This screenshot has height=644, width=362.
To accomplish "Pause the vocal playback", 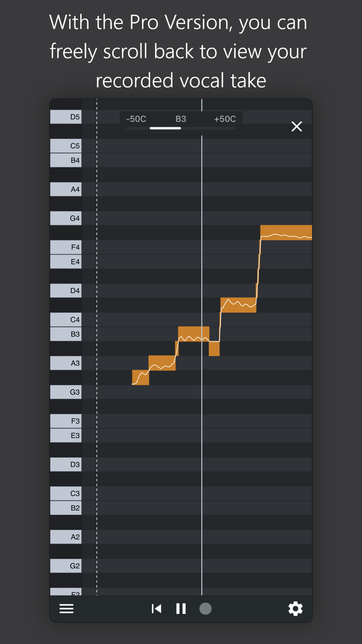I will click(x=180, y=608).
